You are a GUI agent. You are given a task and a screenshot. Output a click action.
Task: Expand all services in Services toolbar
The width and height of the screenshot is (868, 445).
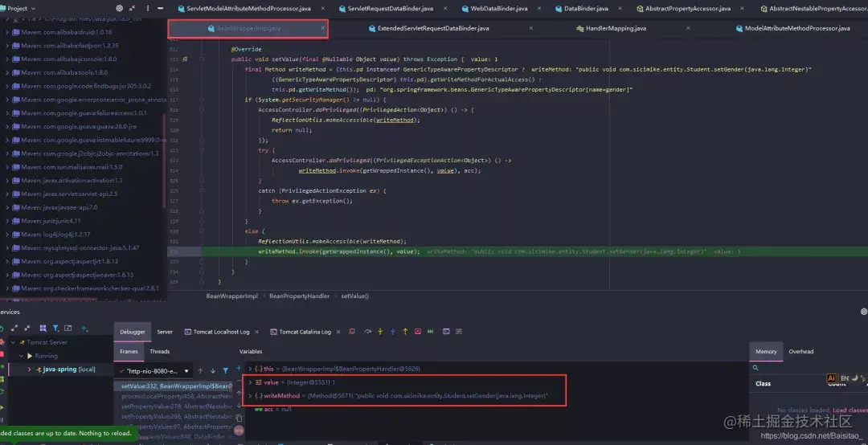14,329
